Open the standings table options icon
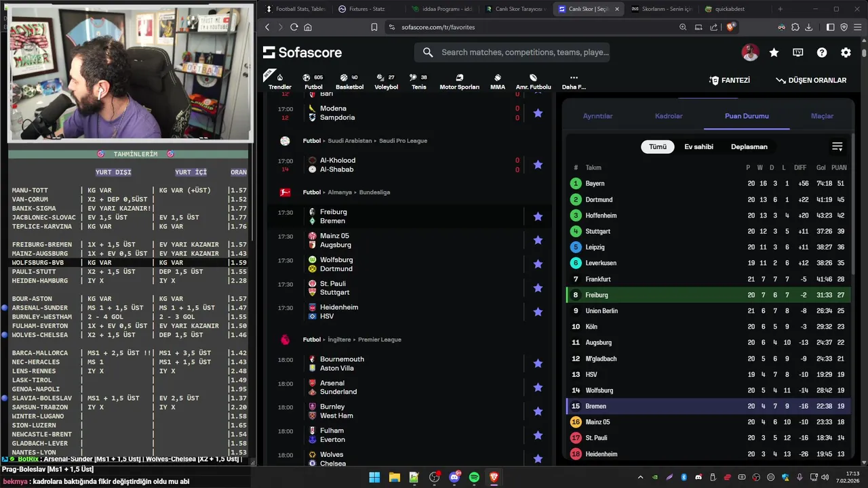Image resolution: width=868 pixels, height=488 pixels. (837, 146)
